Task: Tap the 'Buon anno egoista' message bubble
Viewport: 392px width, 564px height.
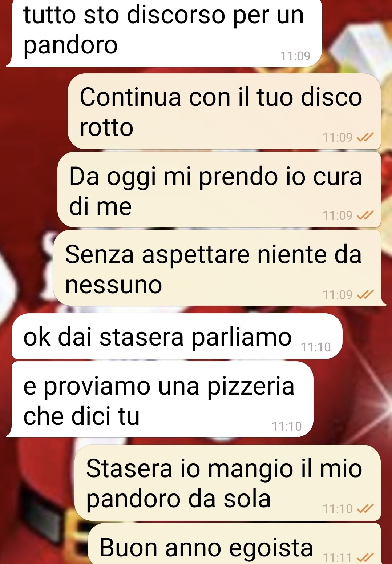Action: coord(234,544)
